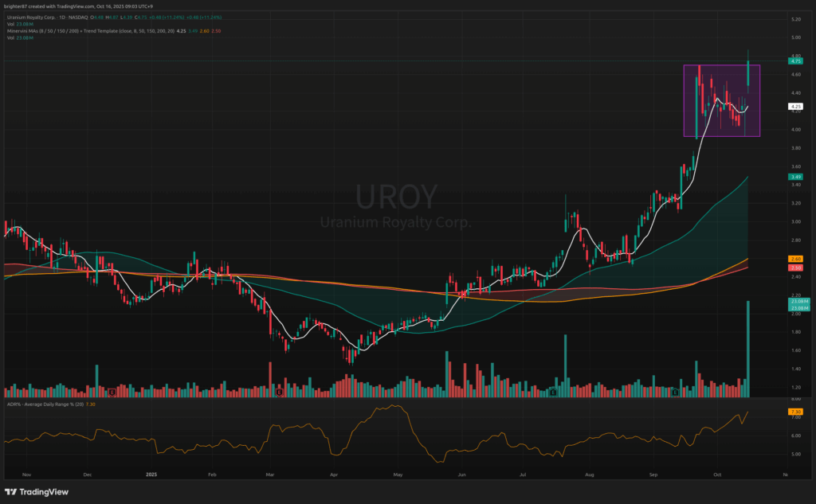This screenshot has width=816, height=504.
Task: Click the orange 7.30 ADR value tag
Action: [794, 412]
